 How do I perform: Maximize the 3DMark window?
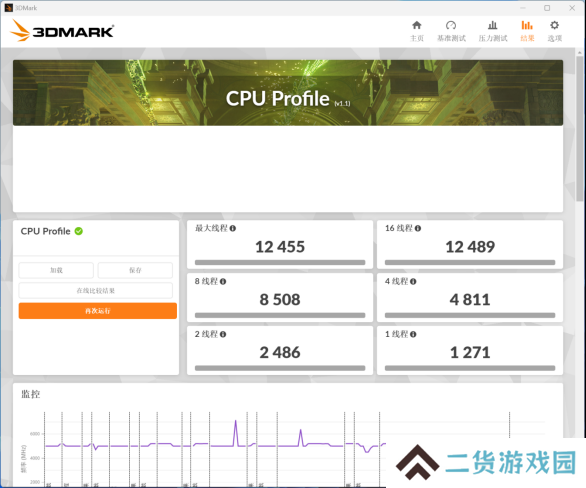(547, 8)
